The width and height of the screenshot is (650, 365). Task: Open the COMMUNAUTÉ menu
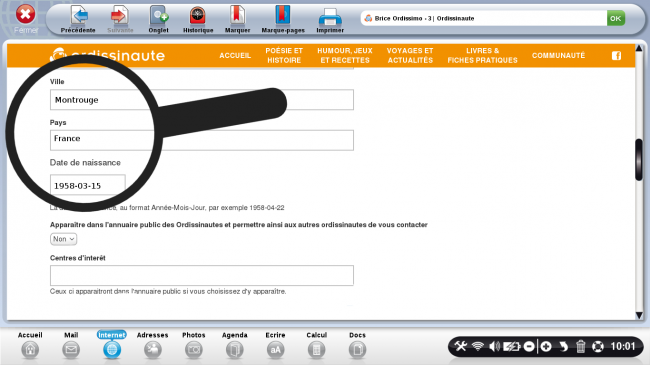[558, 55]
